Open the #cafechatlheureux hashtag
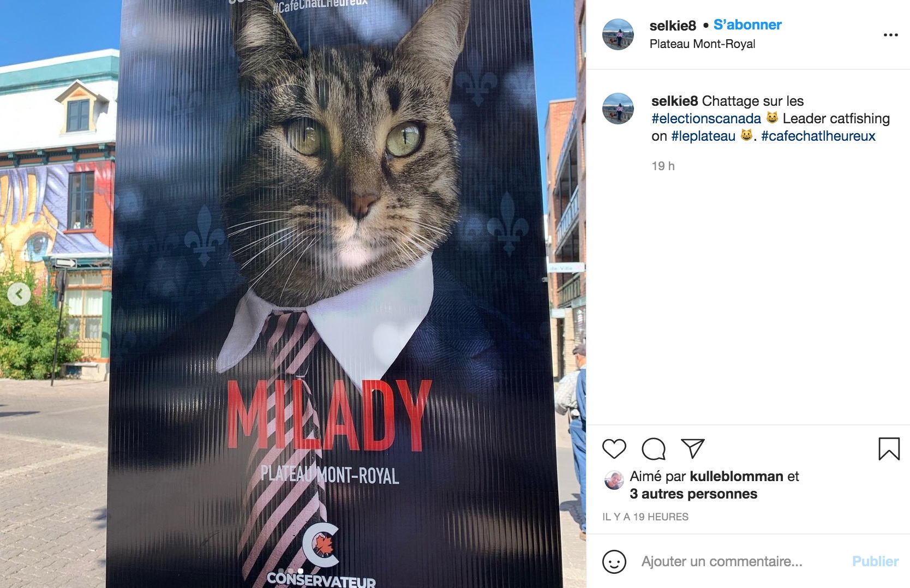The width and height of the screenshot is (910, 588). pyautogui.click(x=818, y=136)
